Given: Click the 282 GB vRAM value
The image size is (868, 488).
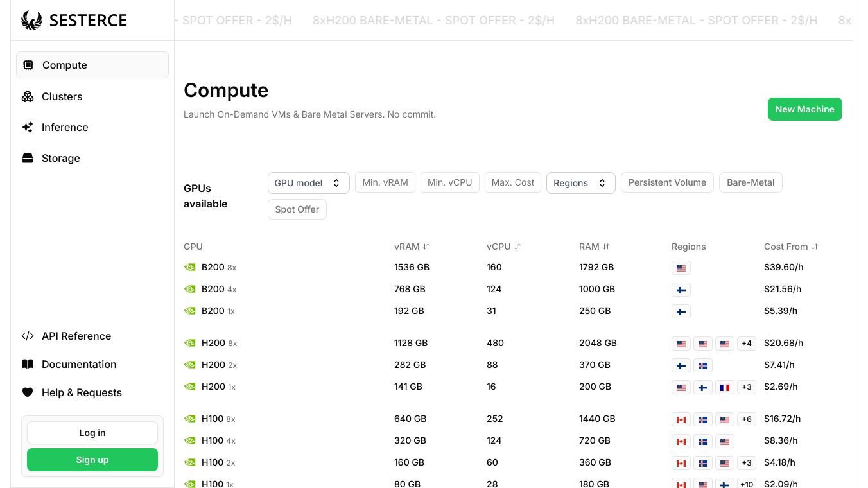Looking at the screenshot, I should pos(410,365).
